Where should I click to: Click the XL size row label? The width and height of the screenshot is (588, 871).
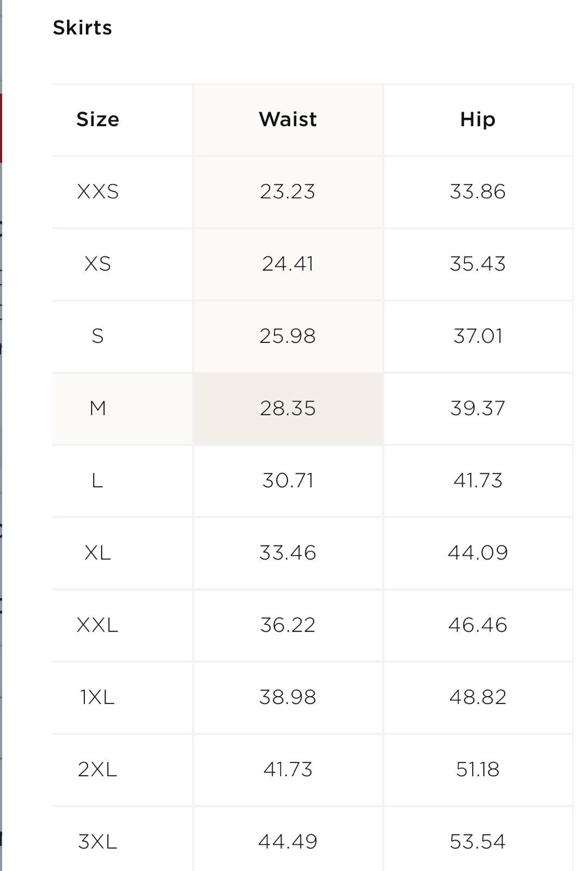[x=97, y=553]
